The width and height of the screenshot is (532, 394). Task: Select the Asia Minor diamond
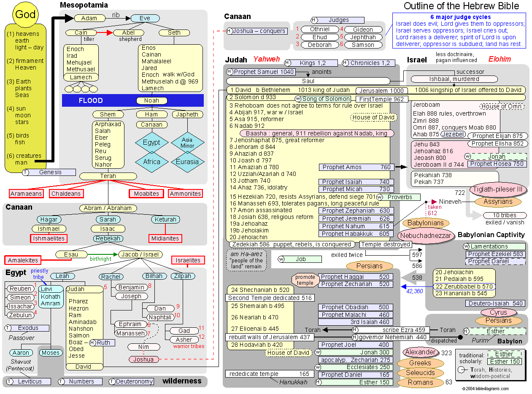point(187,143)
